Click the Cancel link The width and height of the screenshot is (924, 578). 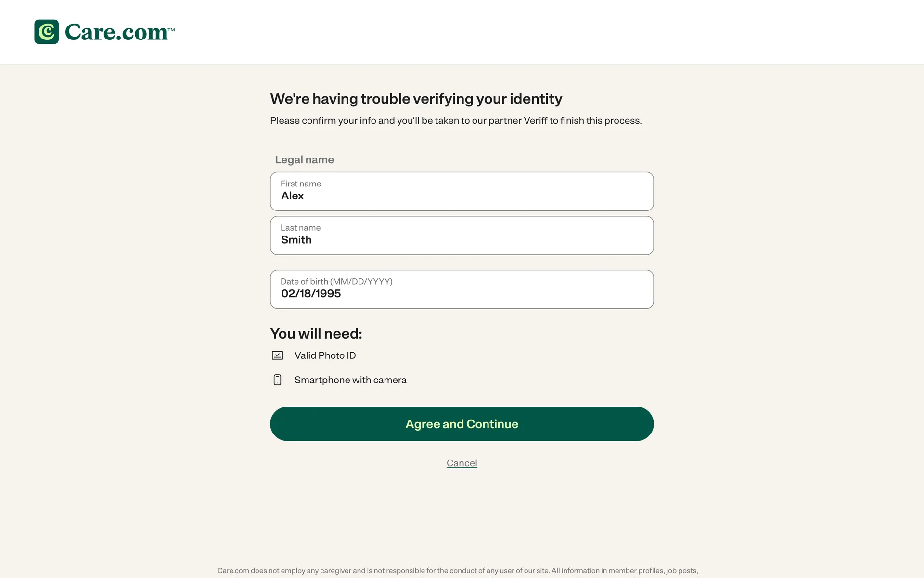(x=462, y=463)
